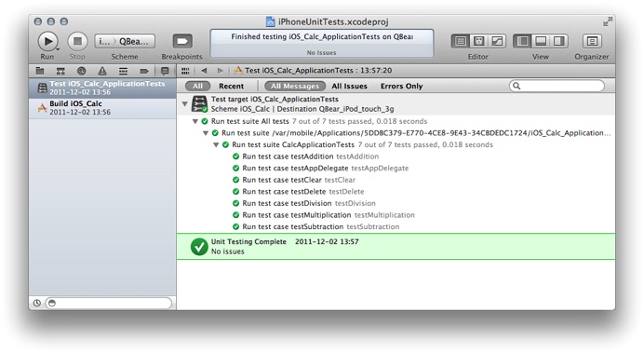Select Build iOS_Calc log entry
The image size is (644, 353).
click(x=102, y=108)
